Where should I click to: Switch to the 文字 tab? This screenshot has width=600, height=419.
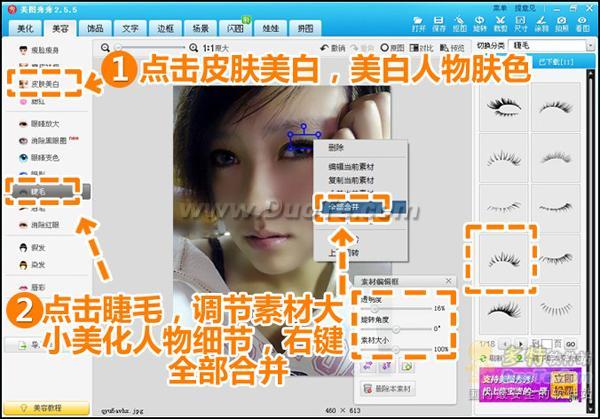[130, 28]
